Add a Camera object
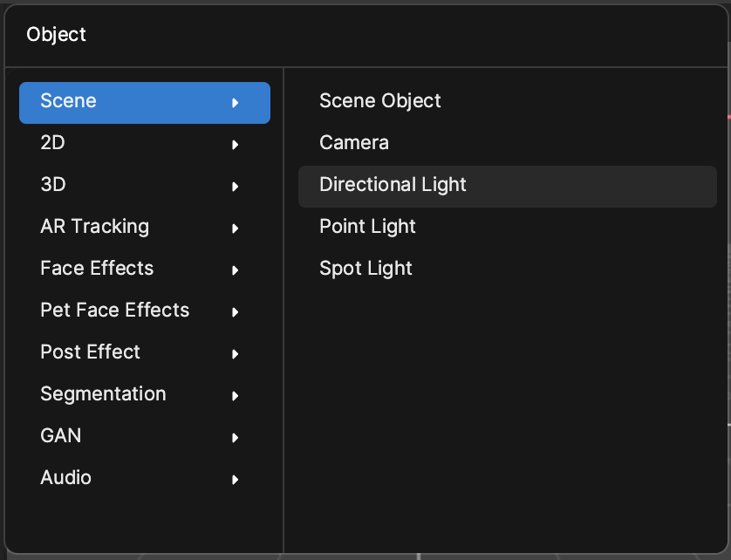Image resolution: width=731 pixels, height=560 pixels. tap(507, 145)
